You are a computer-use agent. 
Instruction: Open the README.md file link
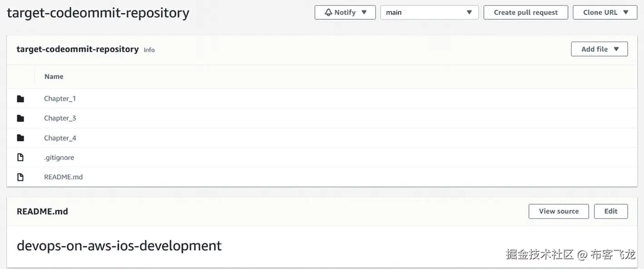[x=63, y=177]
